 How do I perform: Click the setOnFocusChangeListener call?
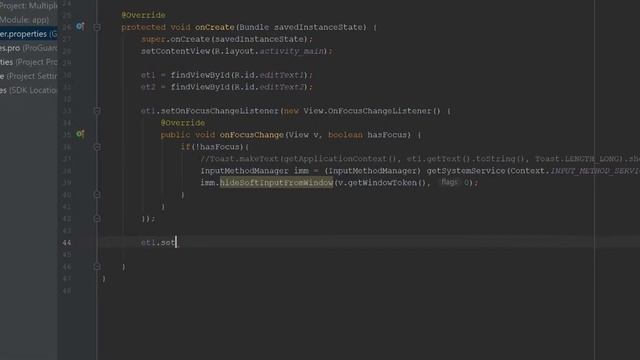coord(220,111)
